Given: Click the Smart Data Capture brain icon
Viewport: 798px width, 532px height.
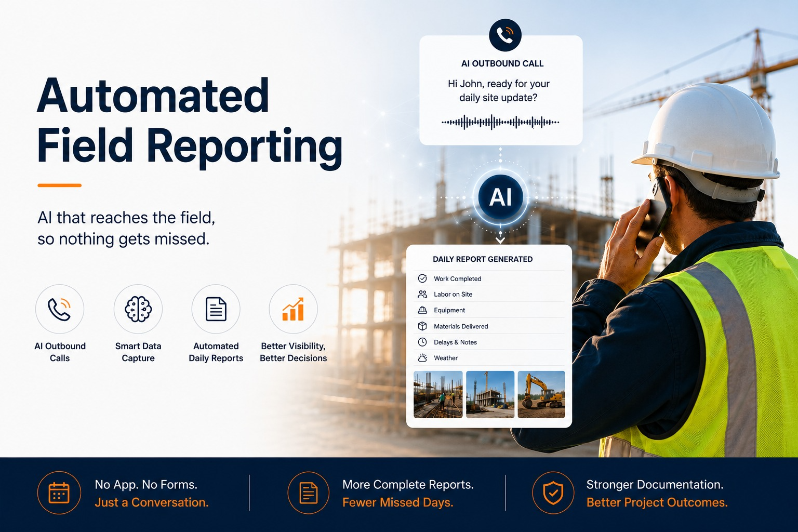Looking at the screenshot, I should tap(138, 309).
